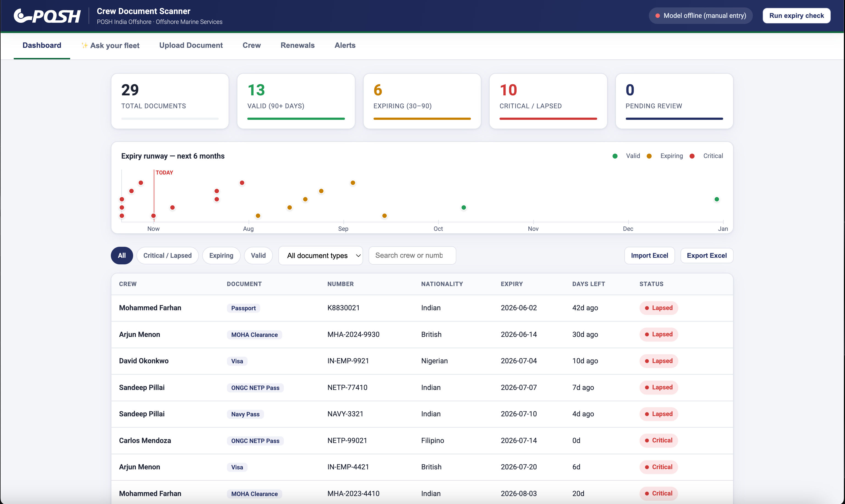Viewport: 845px width, 504px height.
Task: Click Import Excel
Action: [649, 255]
